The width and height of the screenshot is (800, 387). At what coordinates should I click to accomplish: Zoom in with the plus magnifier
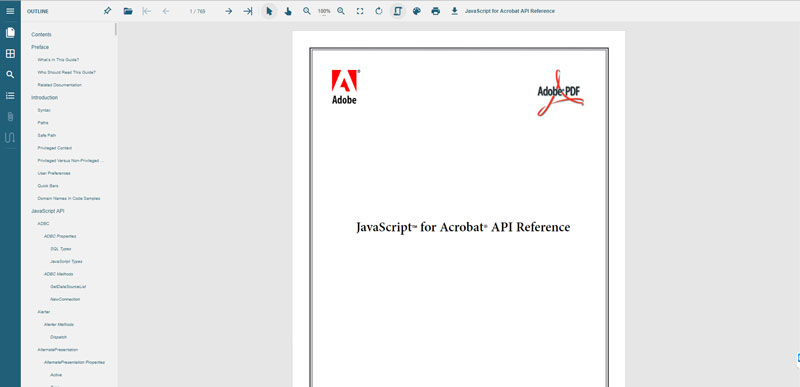tap(341, 11)
